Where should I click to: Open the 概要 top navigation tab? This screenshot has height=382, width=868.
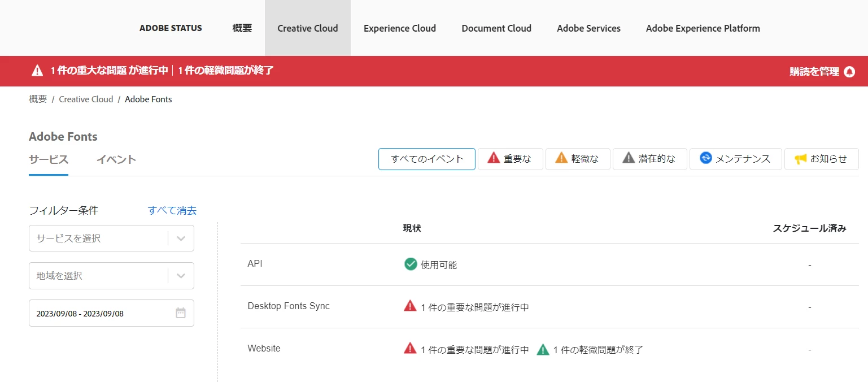242,28
